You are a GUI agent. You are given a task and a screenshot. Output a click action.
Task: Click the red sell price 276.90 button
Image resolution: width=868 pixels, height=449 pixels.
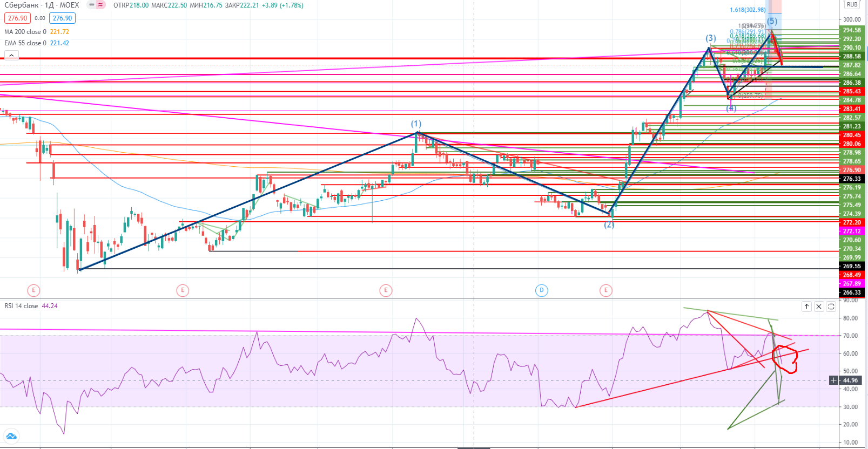tap(17, 18)
